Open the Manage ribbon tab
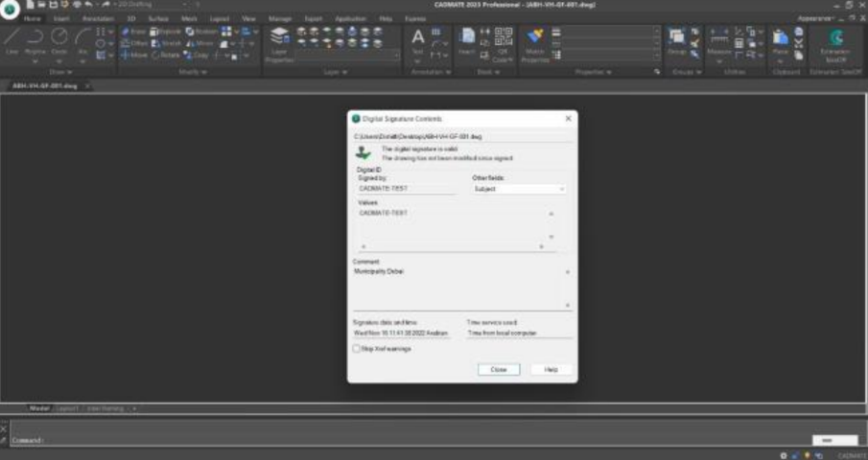This screenshot has width=868, height=460. [280, 18]
